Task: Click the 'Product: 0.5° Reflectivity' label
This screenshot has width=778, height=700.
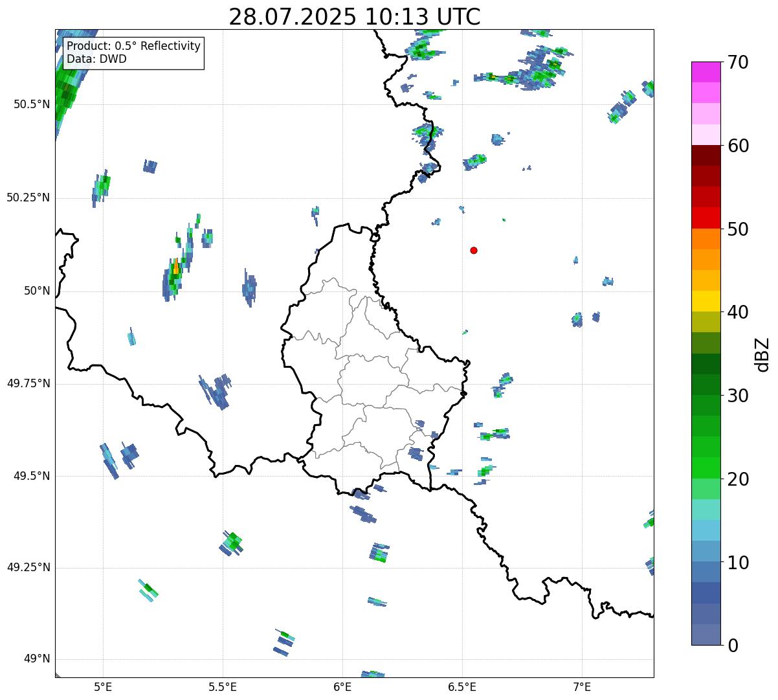Action: pyautogui.click(x=134, y=47)
